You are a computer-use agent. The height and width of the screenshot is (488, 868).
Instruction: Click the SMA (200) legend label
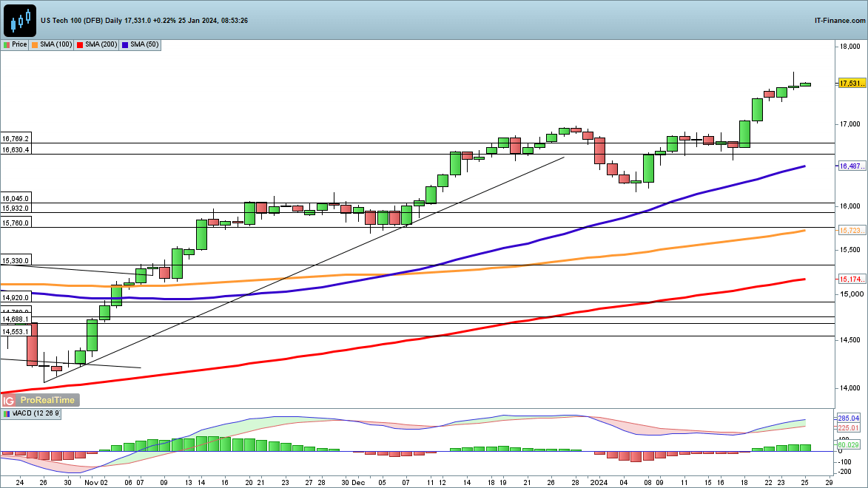(x=101, y=44)
